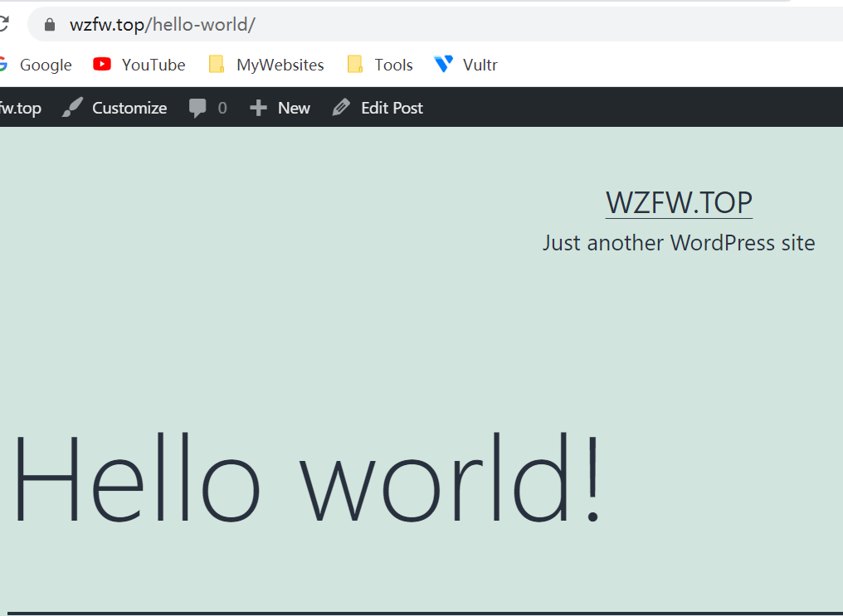843x616 pixels.
Task: Click the Hello world! post heading
Action: [x=306, y=477]
